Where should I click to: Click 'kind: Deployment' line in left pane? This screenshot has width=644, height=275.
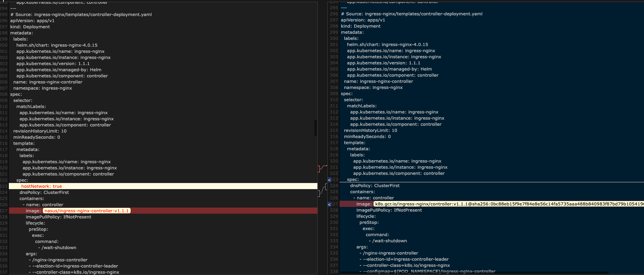coord(30,27)
